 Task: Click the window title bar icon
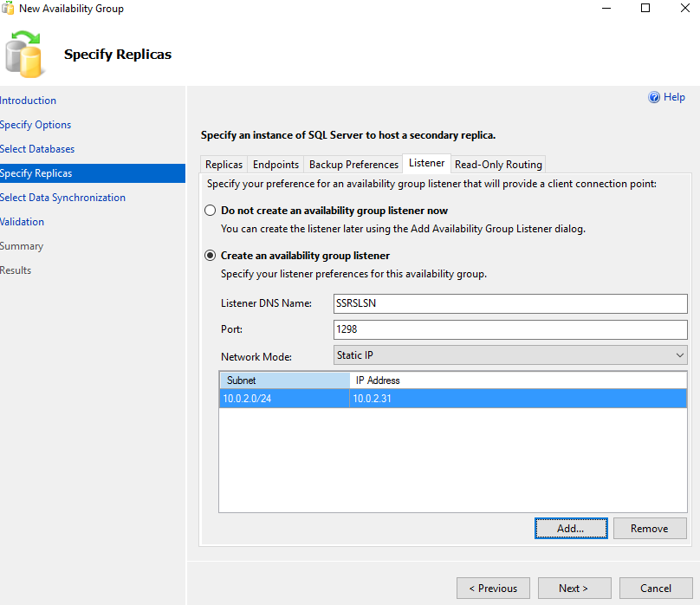8,9
